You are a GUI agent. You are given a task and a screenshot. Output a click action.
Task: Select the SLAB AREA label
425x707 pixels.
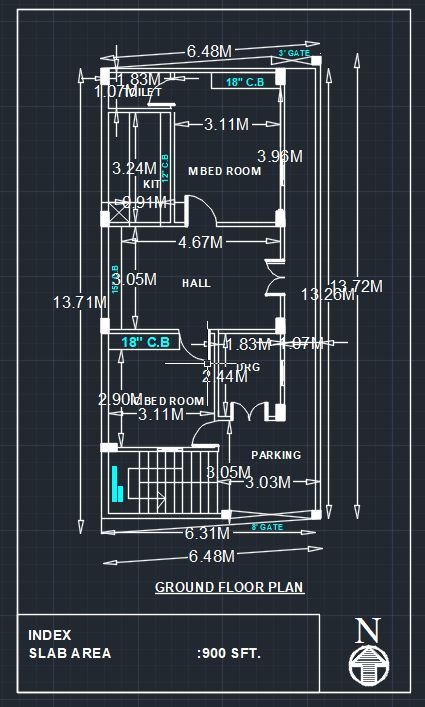pyautogui.click(x=70, y=653)
